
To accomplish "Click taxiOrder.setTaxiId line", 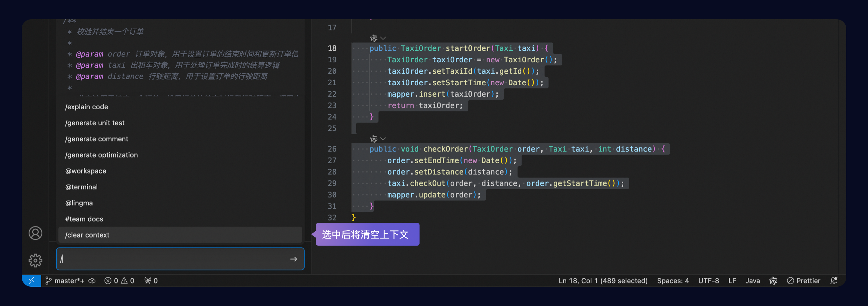I will [x=463, y=71].
